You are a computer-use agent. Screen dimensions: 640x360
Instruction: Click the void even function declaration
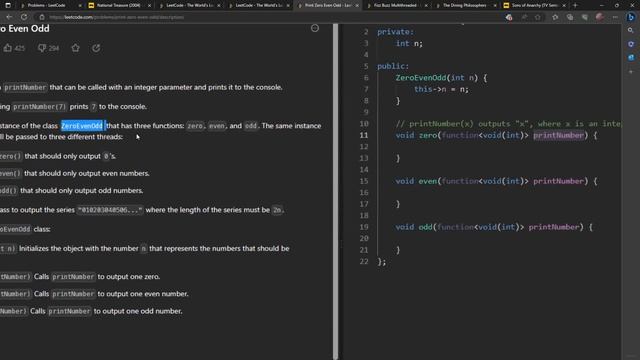[x=496, y=181]
